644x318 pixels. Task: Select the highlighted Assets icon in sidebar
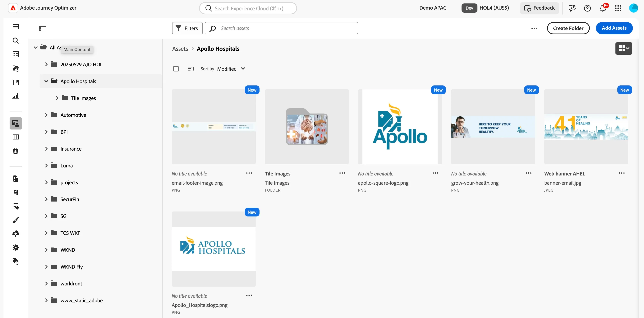[16, 123]
